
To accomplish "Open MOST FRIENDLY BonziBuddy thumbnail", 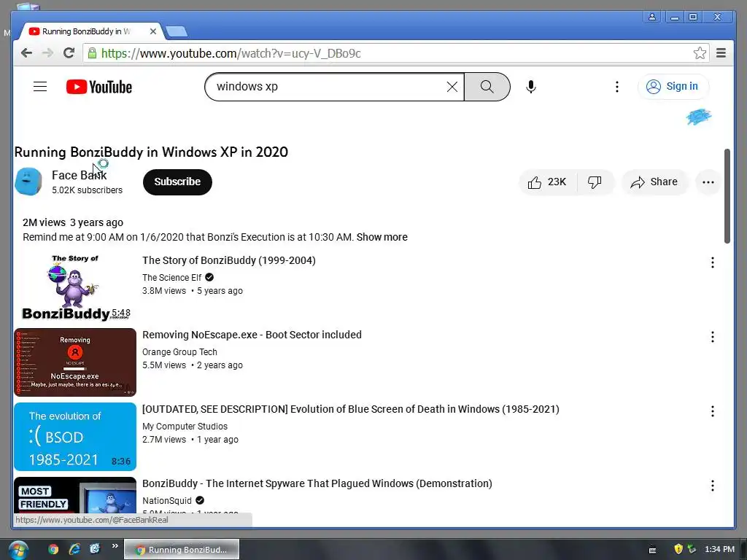I will [75, 495].
